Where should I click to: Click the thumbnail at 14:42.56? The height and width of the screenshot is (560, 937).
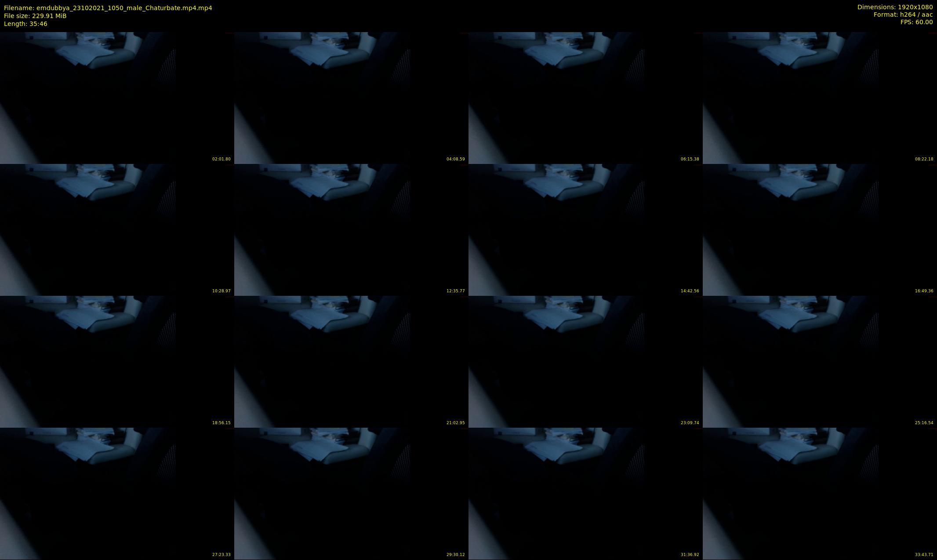[x=585, y=229]
